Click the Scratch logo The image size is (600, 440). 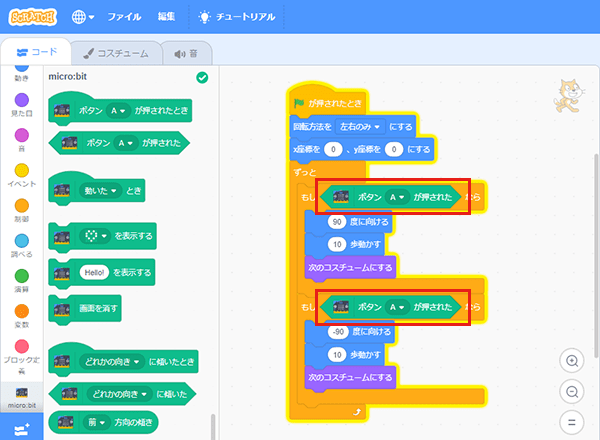pos(33,17)
